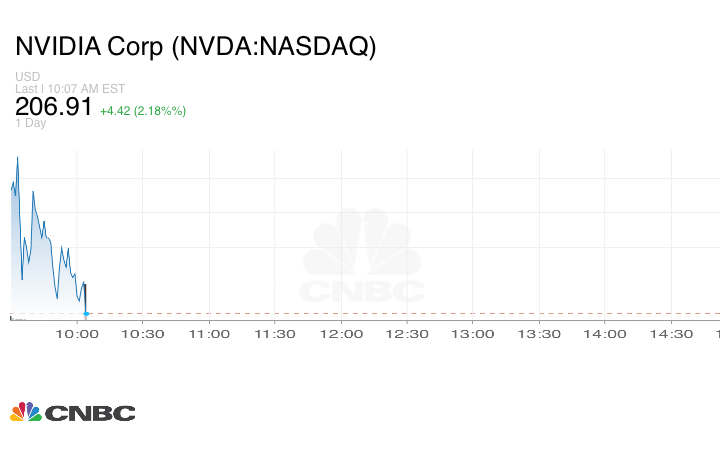The width and height of the screenshot is (720, 450).
Task: Select the 14:30 time axis label
Action: click(x=671, y=334)
